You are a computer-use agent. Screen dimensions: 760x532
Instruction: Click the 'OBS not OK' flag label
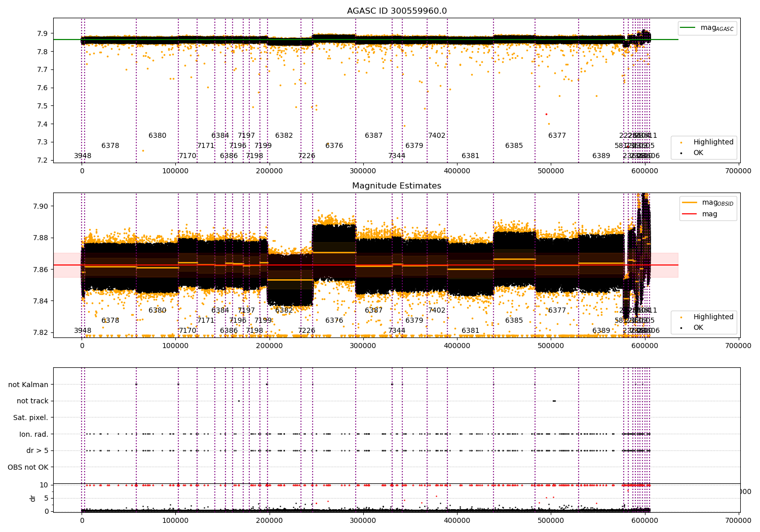(x=28, y=467)
